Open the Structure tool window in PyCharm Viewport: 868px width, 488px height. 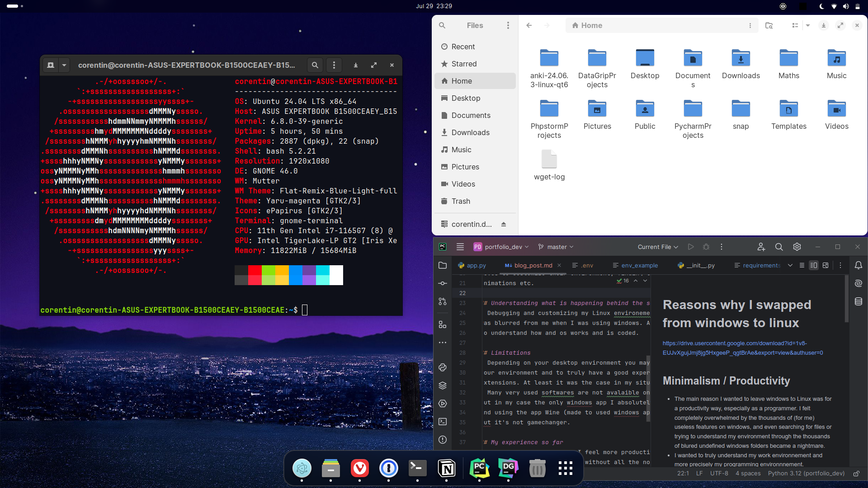click(x=443, y=325)
